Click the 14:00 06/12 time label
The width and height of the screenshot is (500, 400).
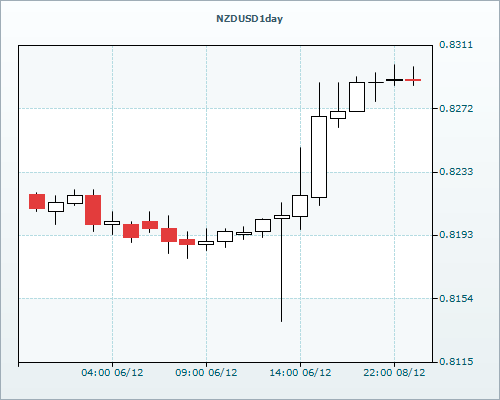(300, 373)
